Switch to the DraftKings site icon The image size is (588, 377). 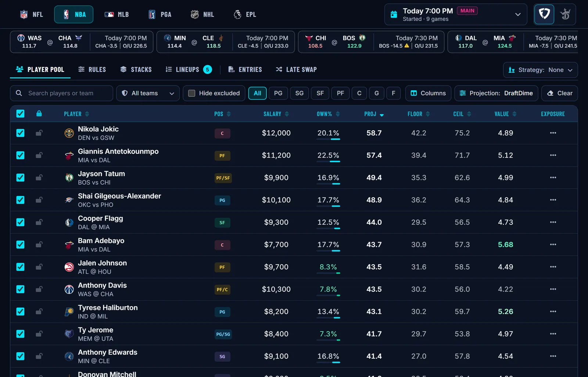coord(565,14)
